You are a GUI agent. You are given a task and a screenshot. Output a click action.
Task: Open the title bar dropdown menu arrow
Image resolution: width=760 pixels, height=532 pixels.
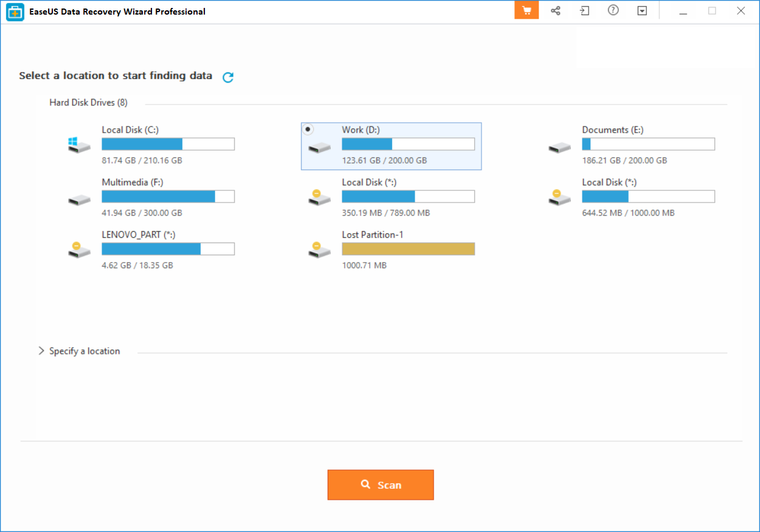(642, 11)
